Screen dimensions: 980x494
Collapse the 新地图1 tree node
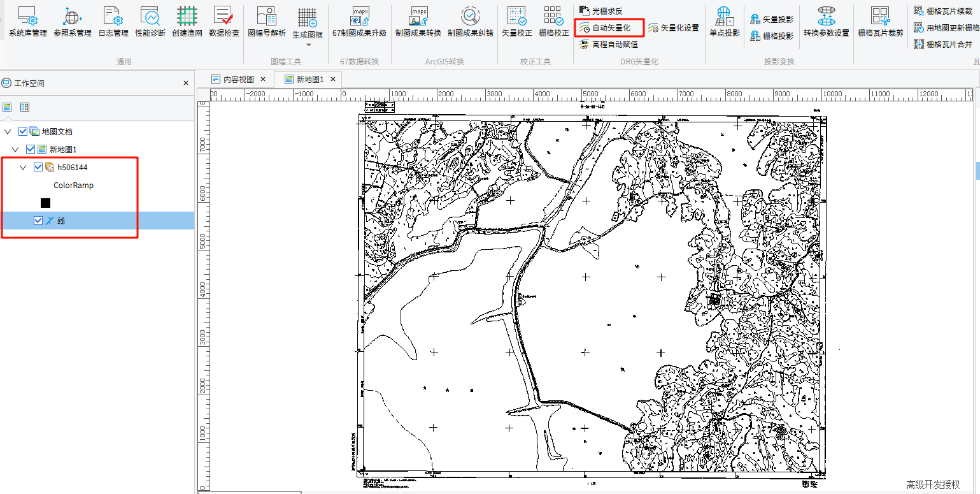[x=15, y=149]
